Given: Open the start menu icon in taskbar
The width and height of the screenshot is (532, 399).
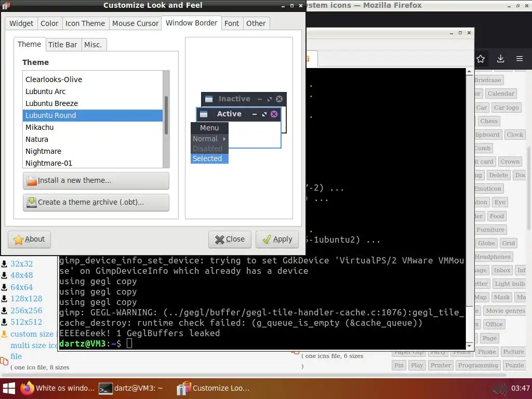Looking at the screenshot, I should click(9, 388).
